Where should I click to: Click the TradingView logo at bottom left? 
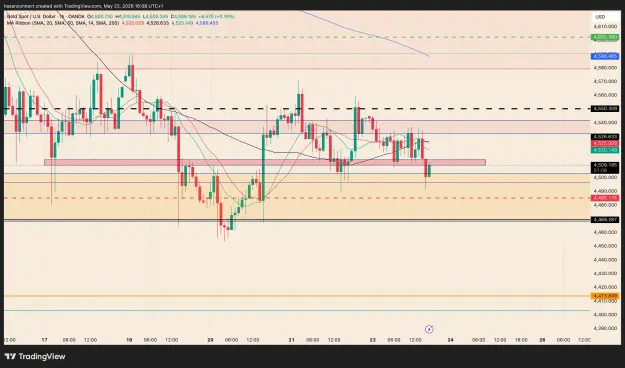click(x=35, y=356)
